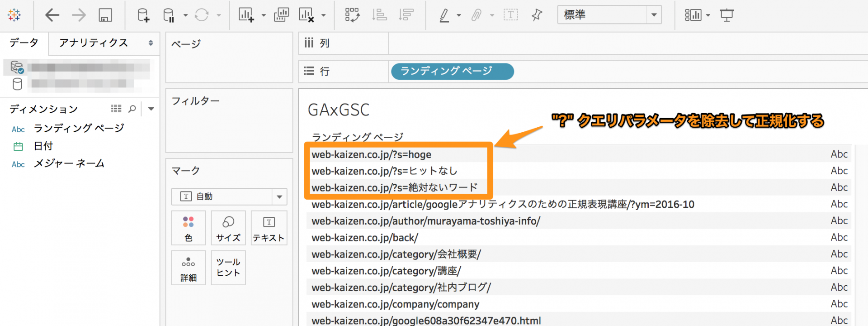The height and width of the screenshot is (326, 868).
Task: Click the 日付 calendar type icon
Action: point(18,147)
